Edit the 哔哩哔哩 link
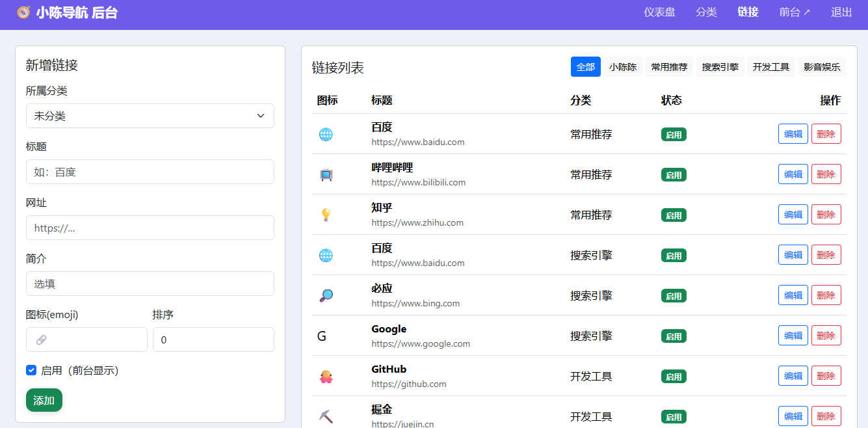This screenshot has height=428, width=868. pyautogui.click(x=793, y=174)
